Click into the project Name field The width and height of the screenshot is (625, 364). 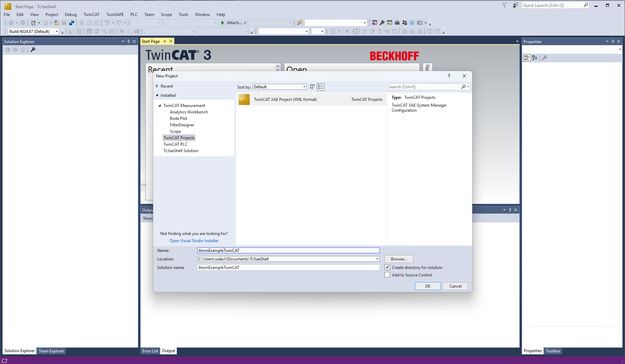[288, 251]
